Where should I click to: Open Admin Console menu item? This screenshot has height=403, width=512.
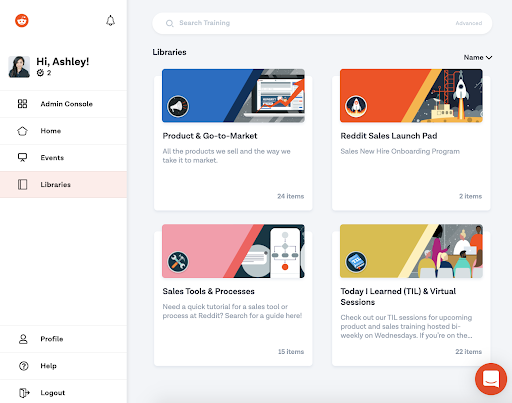[x=63, y=104]
